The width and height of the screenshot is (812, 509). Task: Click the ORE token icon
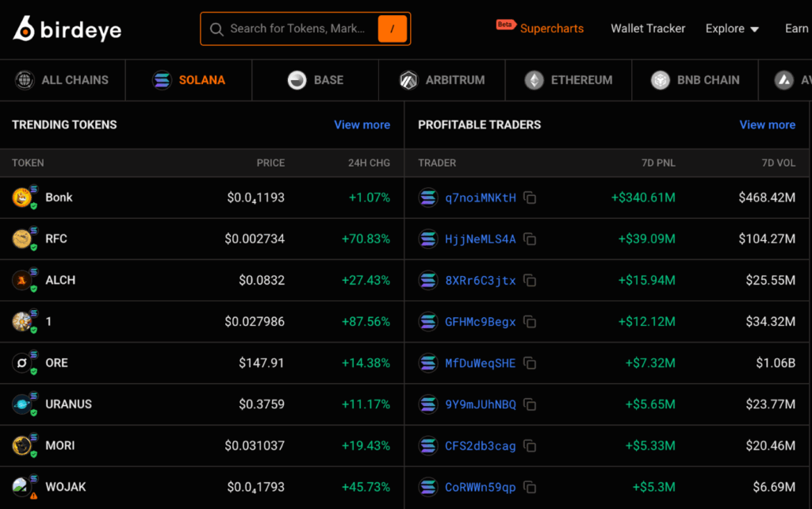click(x=22, y=363)
